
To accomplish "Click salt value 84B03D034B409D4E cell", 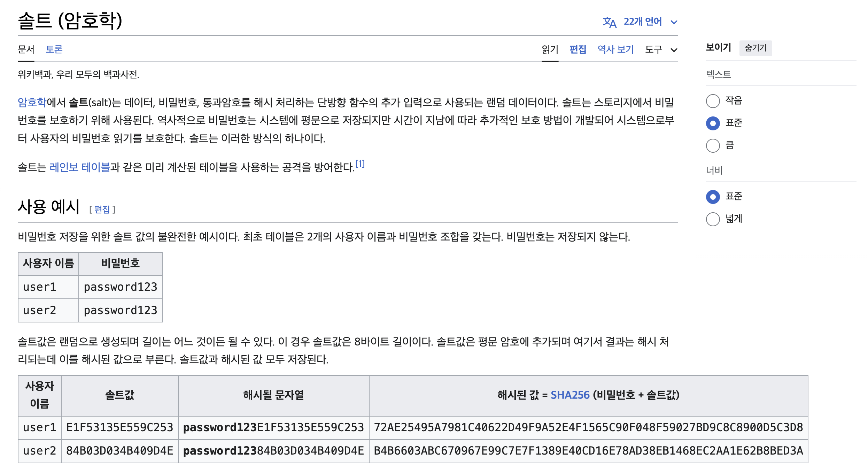I will pos(120,451).
